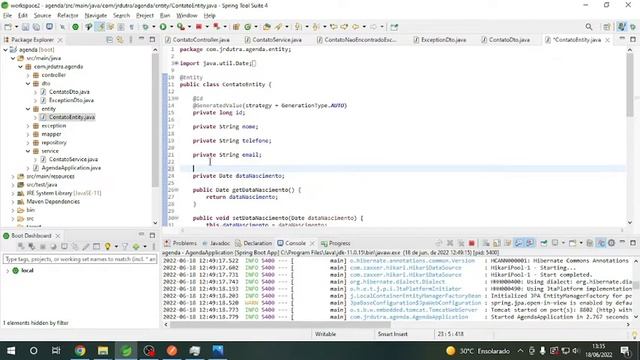Click the green Boot Dashboard icon in main toolbar
Screen dimensions: 640x360
coord(76,27)
